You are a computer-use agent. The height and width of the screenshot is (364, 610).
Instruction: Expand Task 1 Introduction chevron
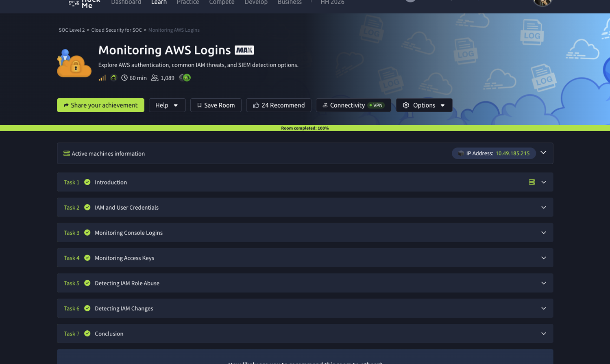click(544, 182)
